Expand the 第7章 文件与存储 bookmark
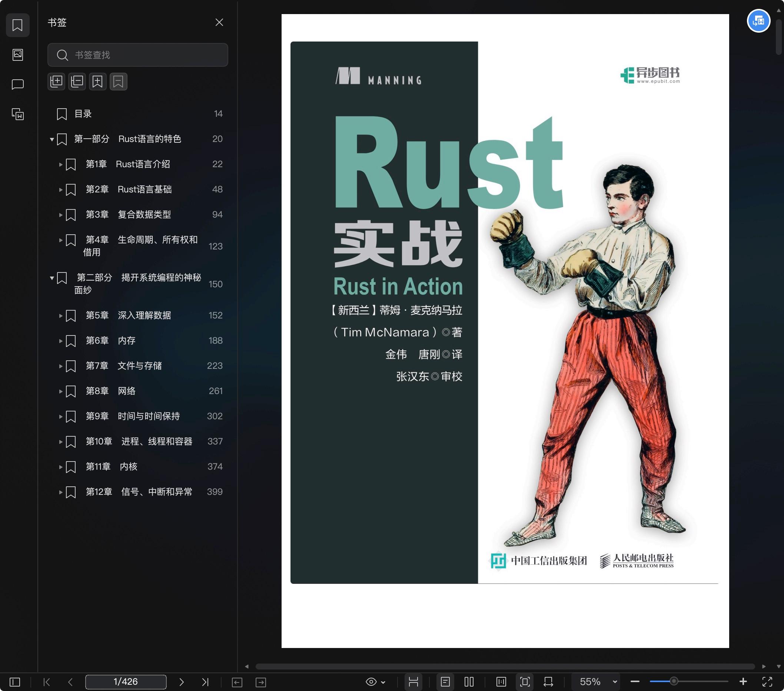 click(61, 366)
